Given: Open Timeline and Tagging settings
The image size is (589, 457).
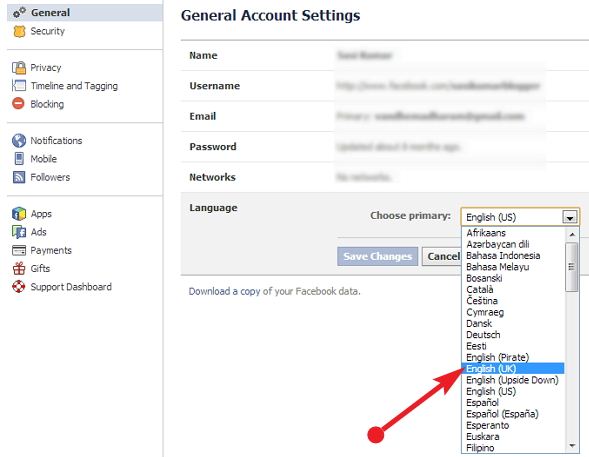Looking at the screenshot, I should 74,86.
